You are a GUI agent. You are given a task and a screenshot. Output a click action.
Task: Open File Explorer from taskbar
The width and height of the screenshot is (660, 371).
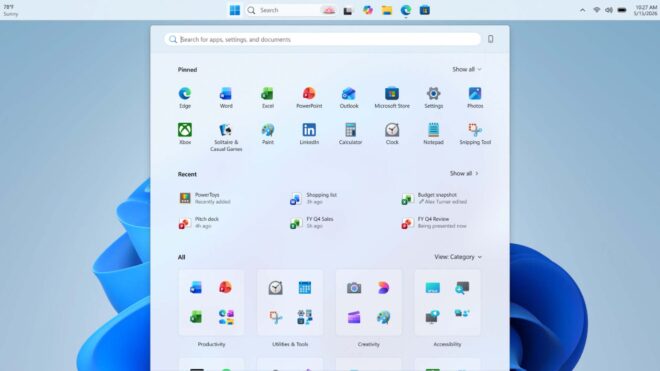pos(387,10)
